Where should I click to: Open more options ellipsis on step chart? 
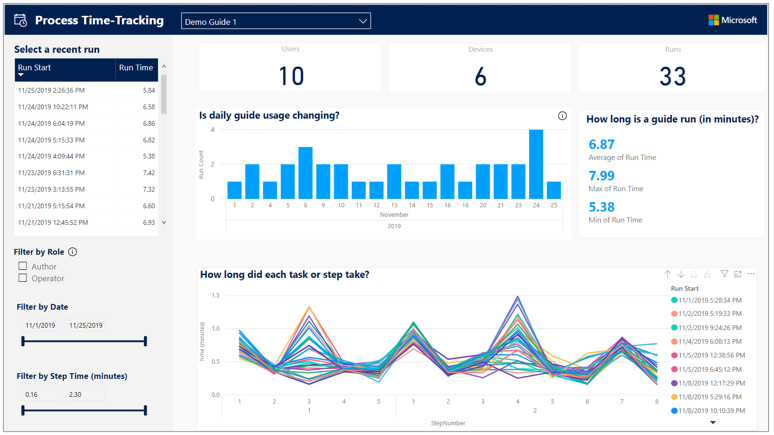tap(751, 274)
